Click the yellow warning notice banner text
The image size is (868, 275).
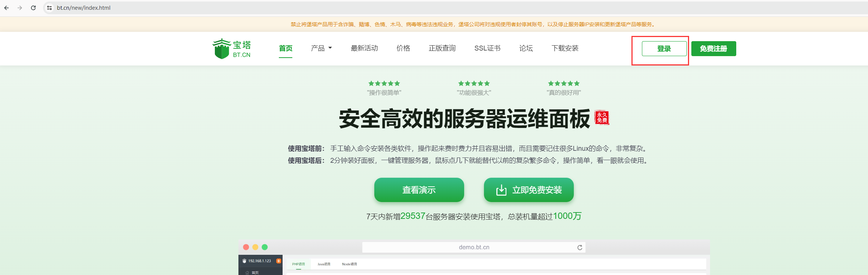[474, 24]
